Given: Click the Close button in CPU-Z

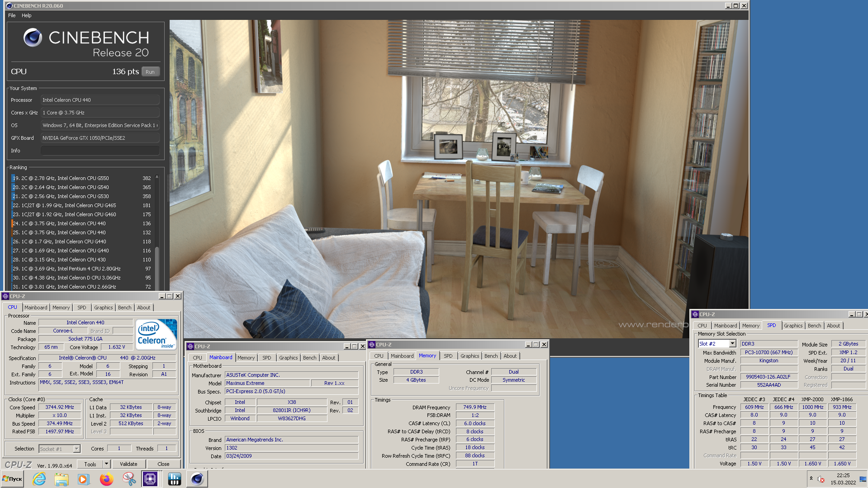Looking at the screenshot, I should click(163, 464).
